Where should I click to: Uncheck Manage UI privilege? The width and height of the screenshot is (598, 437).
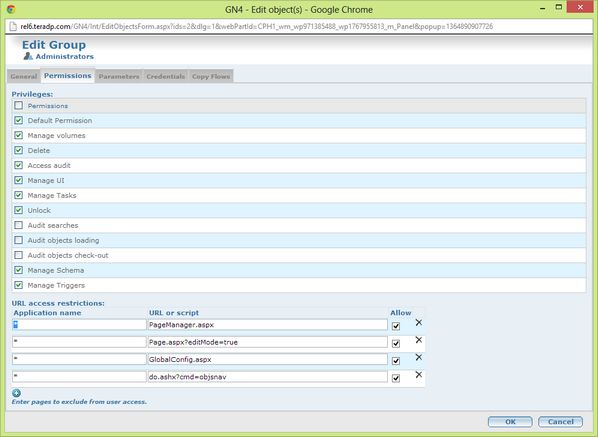[x=18, y=180]
